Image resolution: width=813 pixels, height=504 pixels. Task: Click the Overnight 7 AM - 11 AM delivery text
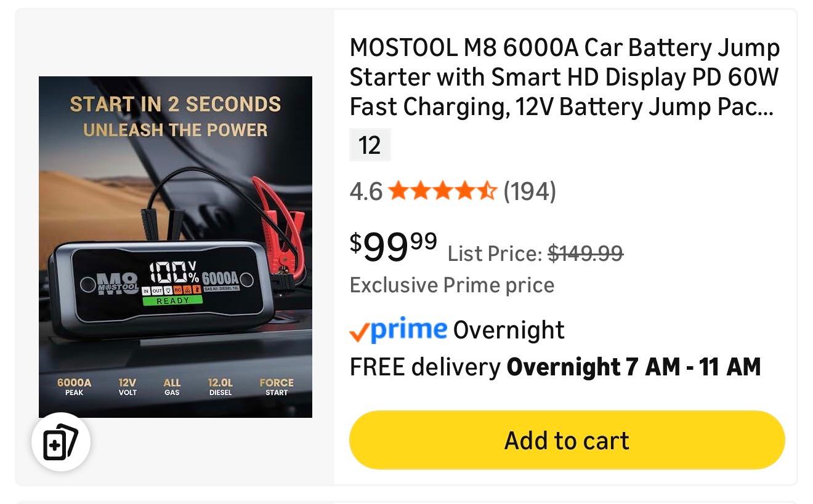tap(633, 367)
